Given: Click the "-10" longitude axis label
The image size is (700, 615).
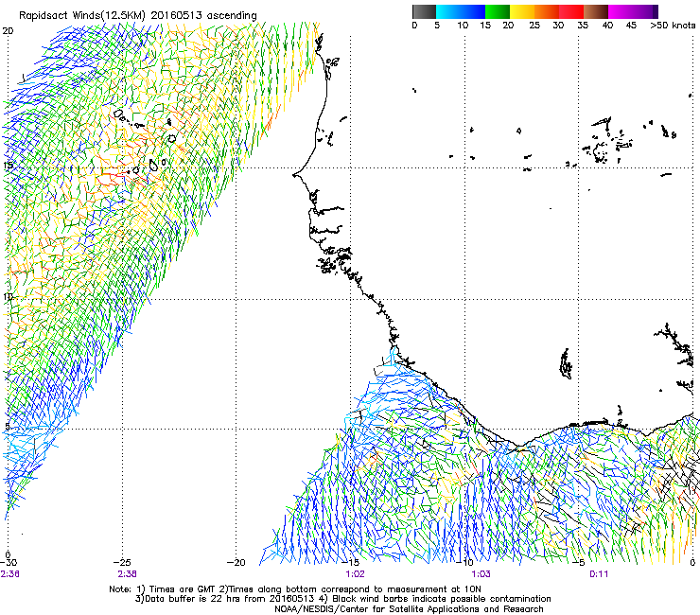Looking at the screenshot, I should [464, 563].
